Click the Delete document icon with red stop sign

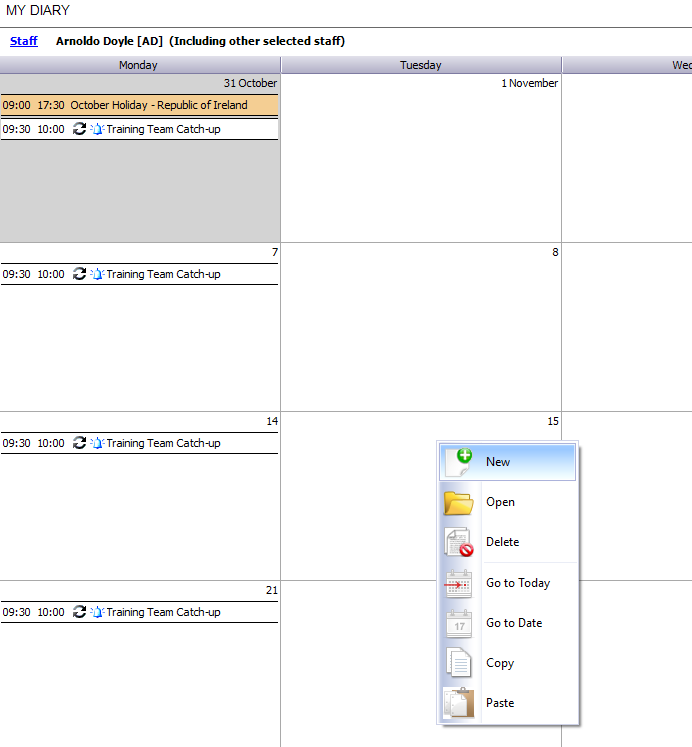tap(459, 542)
